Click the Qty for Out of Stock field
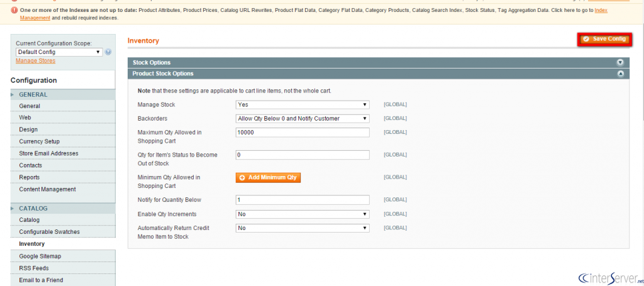 click(x=303, y=155)
